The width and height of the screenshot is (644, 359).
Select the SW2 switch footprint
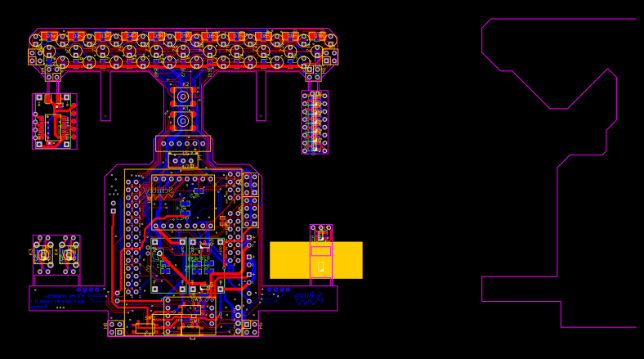tap(145, 328)
